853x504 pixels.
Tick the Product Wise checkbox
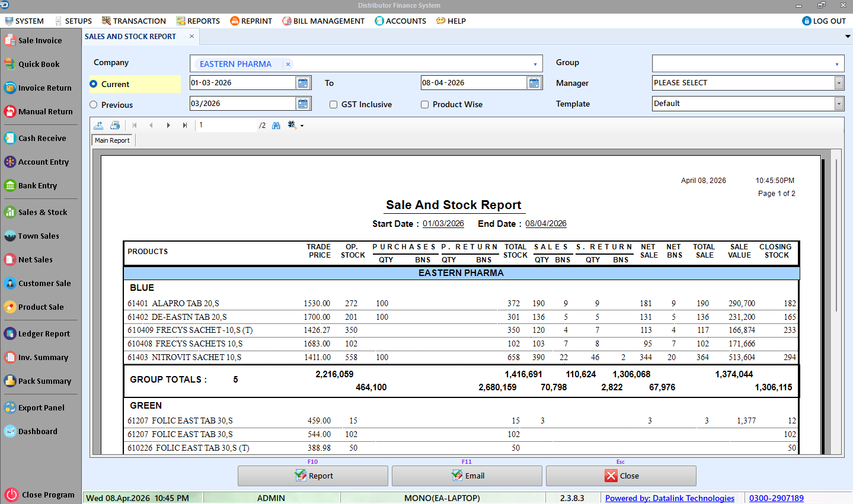pos(424,104)
